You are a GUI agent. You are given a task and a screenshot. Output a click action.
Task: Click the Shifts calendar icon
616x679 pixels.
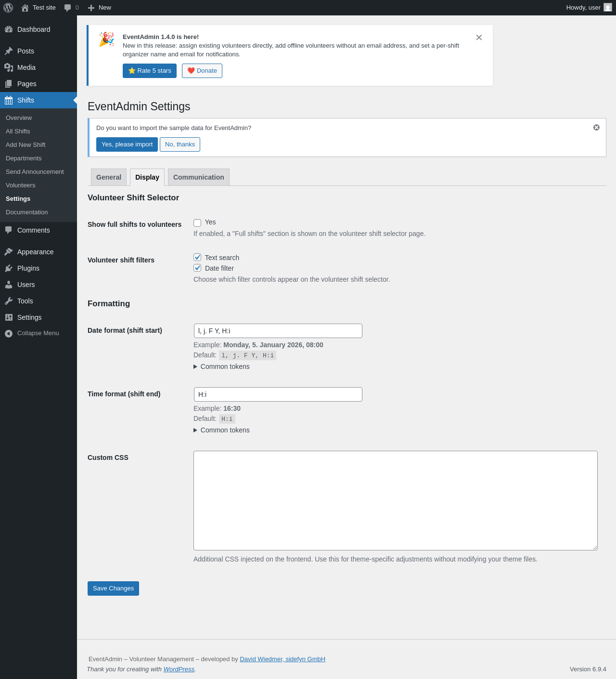(9, 100)
